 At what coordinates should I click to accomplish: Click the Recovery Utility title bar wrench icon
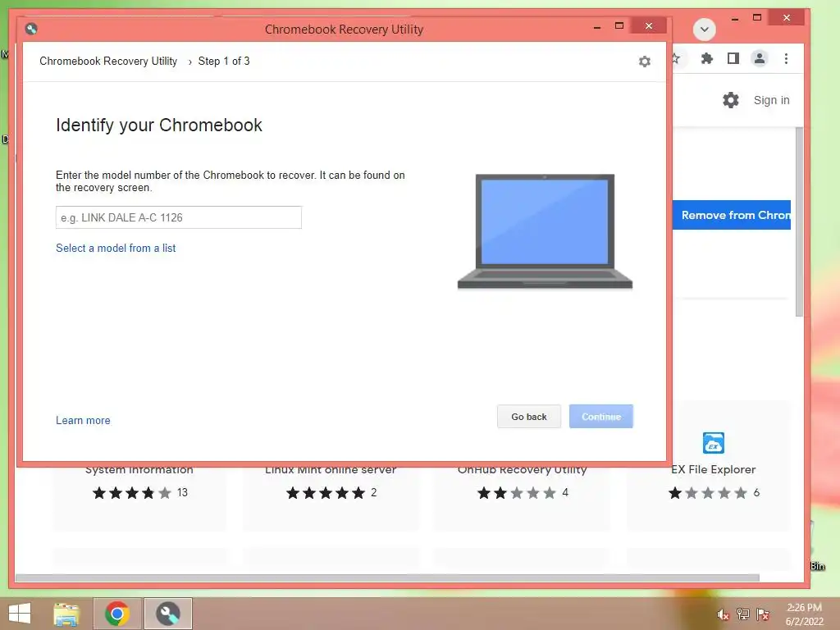coord(31,29)
